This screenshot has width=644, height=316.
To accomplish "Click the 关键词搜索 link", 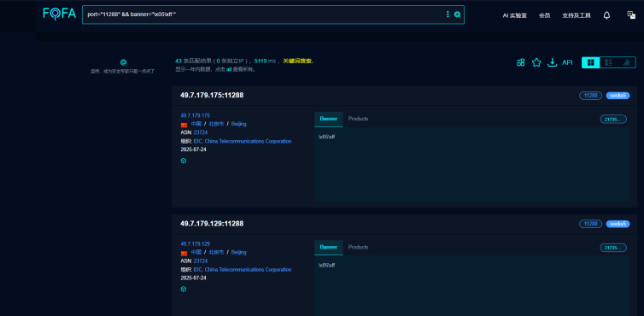I will pos(298,61).
